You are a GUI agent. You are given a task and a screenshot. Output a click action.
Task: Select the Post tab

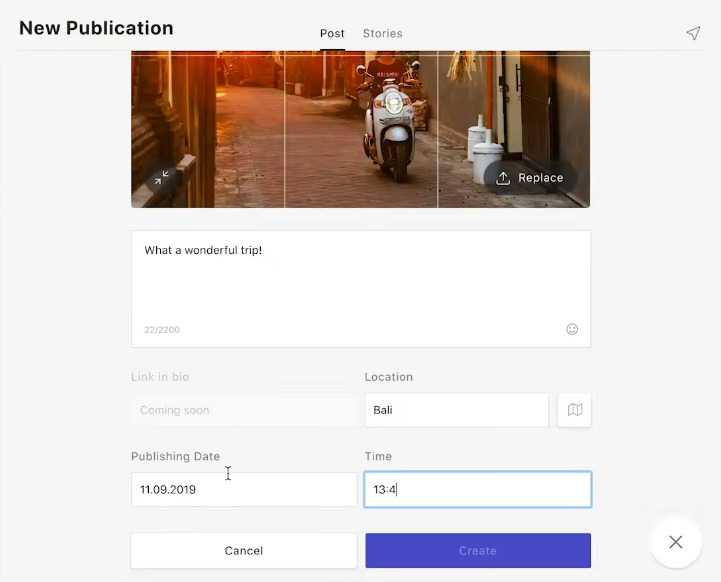click(332, 34)
